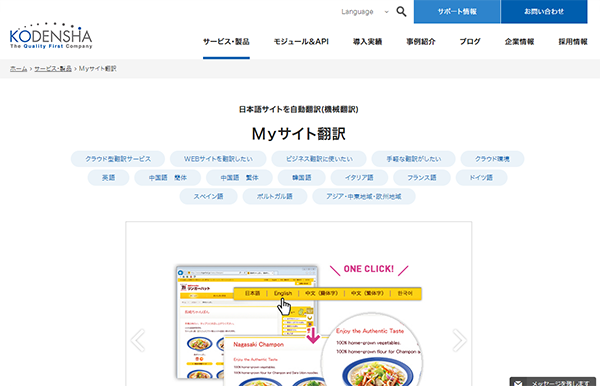600x386 pixels.
Task: Click the ポルトガル語 tag
Action: pyautogui.click(x=275, y=196)
